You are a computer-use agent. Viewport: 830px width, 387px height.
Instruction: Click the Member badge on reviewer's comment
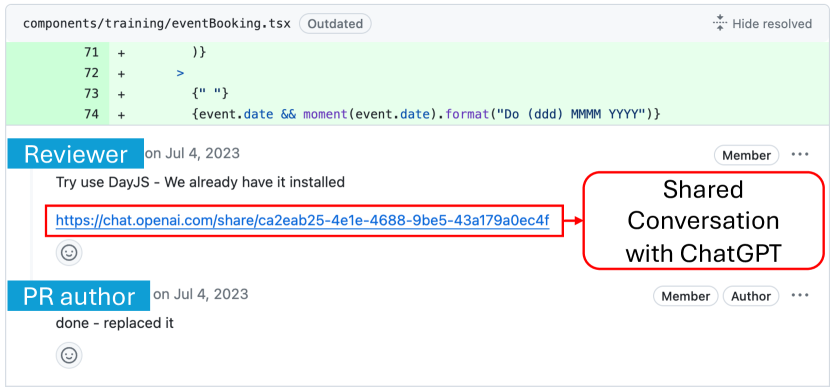tap(746, 155)
